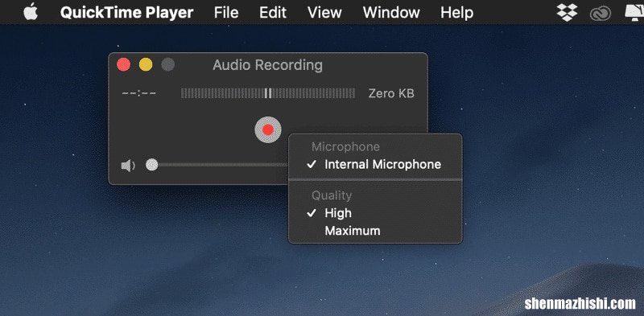Open the Help menu

coord(456,13)
